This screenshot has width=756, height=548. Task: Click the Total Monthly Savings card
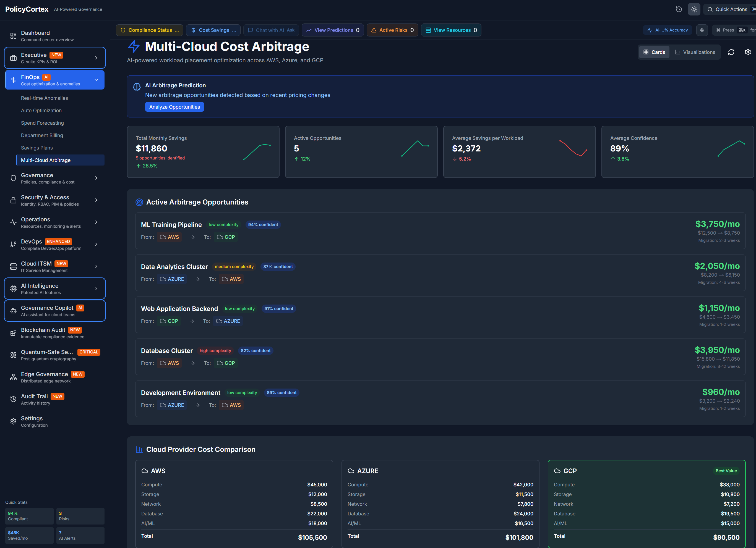203,152
